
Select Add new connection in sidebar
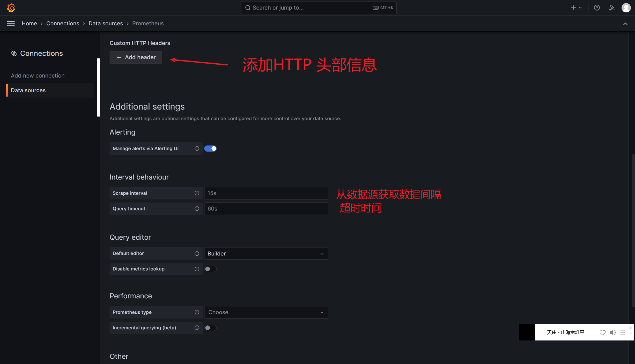tap(38, 75)
